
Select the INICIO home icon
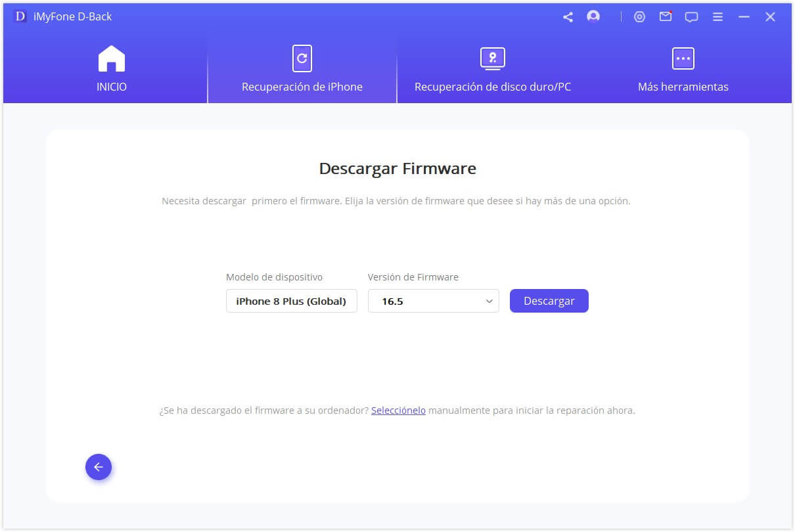tap(111, 58)
